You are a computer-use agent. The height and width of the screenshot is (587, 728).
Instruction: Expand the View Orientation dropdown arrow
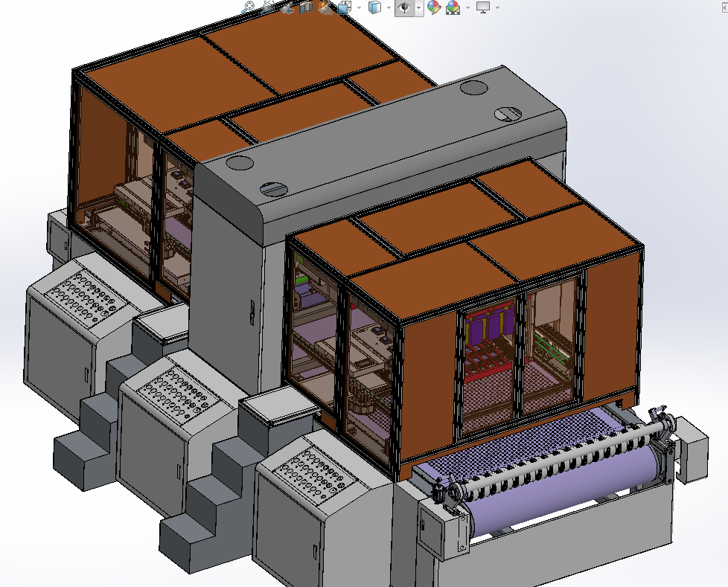[359, 7]
